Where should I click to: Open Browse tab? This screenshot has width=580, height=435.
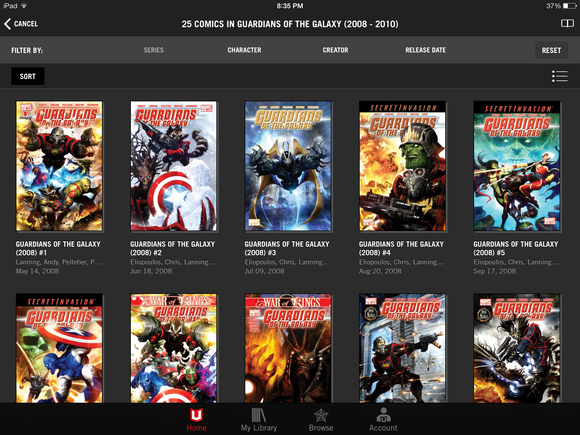point(321,420)
